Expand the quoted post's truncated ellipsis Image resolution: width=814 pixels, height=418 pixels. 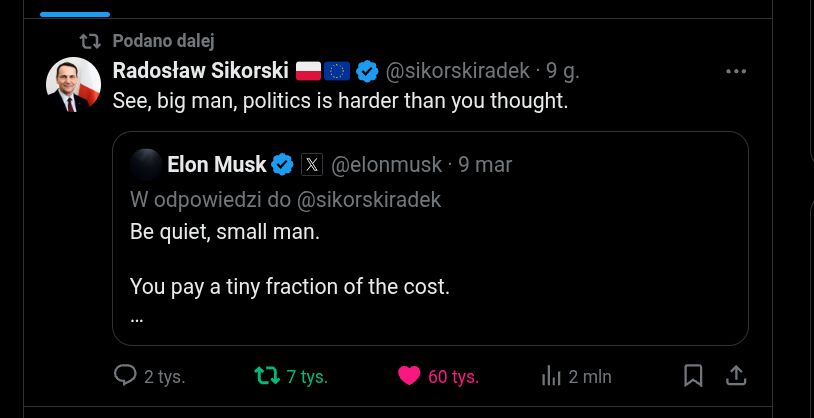tap(137, 318)
